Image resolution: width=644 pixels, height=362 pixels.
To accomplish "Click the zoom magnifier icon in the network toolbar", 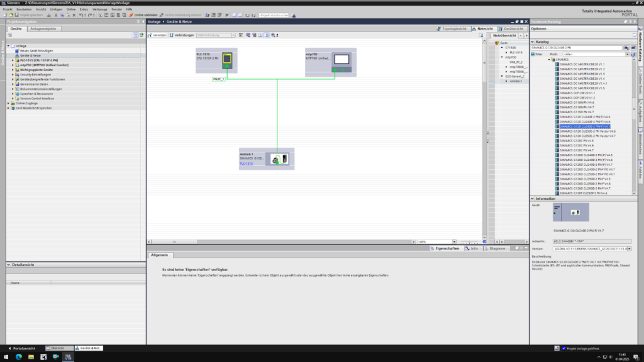I will point(273,35).
